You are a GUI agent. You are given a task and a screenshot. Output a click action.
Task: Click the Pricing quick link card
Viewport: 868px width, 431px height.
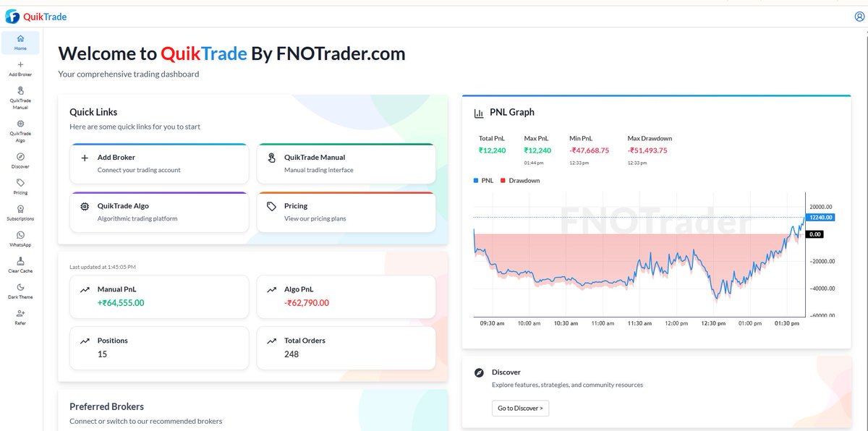[x=346, y=212]
